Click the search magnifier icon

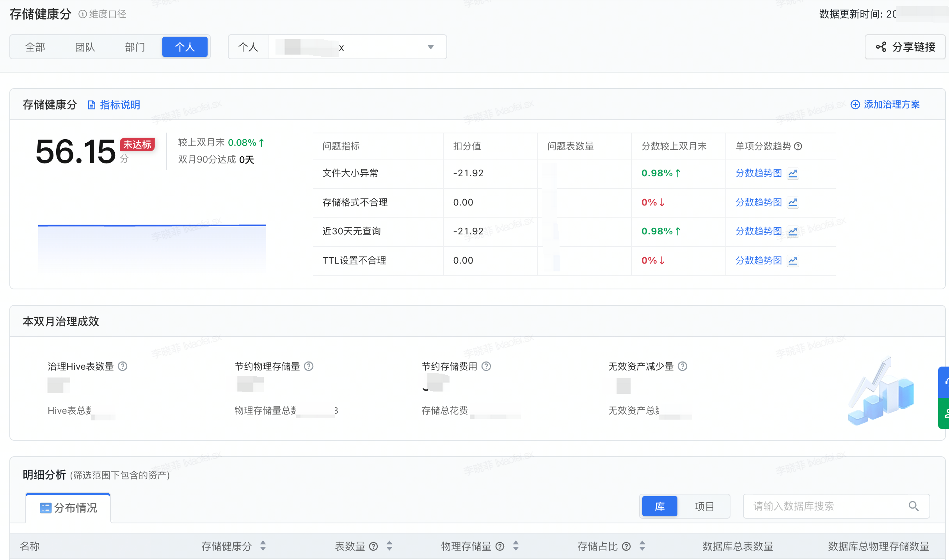(913, 506)
